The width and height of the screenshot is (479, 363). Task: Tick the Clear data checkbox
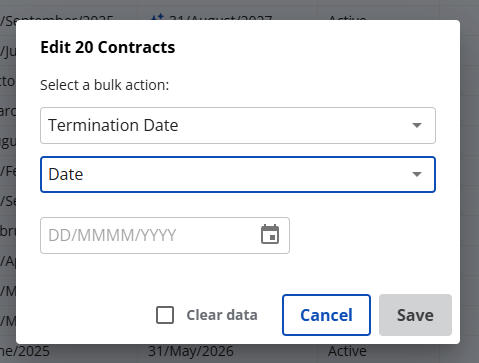point(165,315)
